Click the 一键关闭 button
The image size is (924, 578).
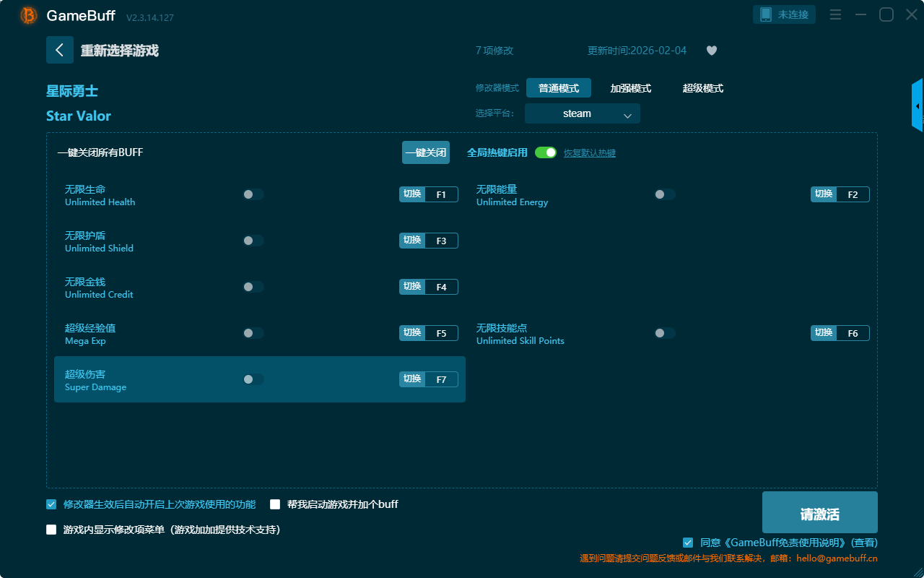pos(425,152)
